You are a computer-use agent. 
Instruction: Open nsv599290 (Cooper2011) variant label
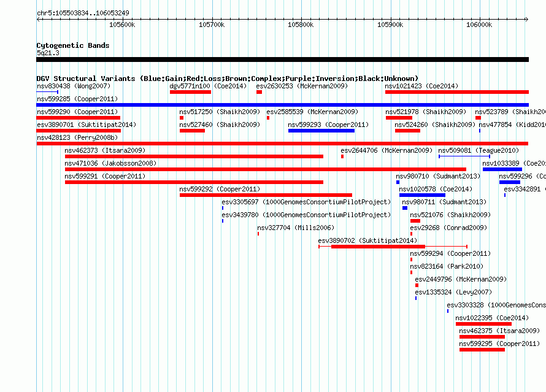[77, 112]
